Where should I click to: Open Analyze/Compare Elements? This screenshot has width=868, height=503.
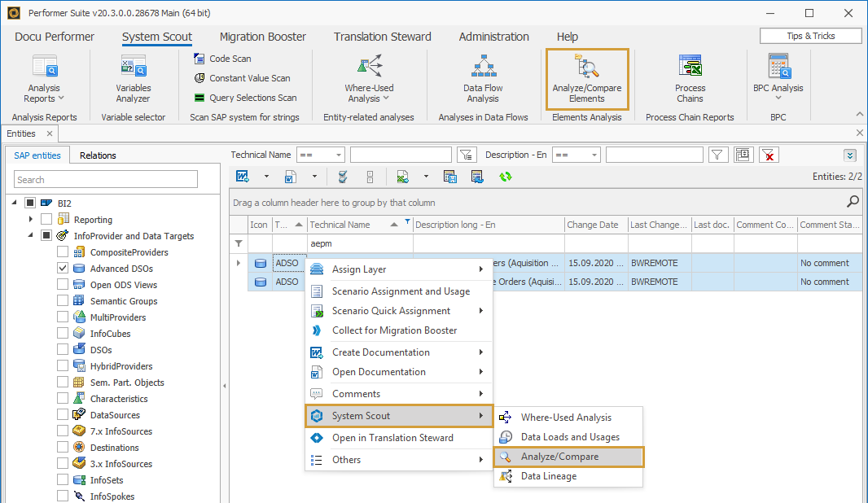587,79
